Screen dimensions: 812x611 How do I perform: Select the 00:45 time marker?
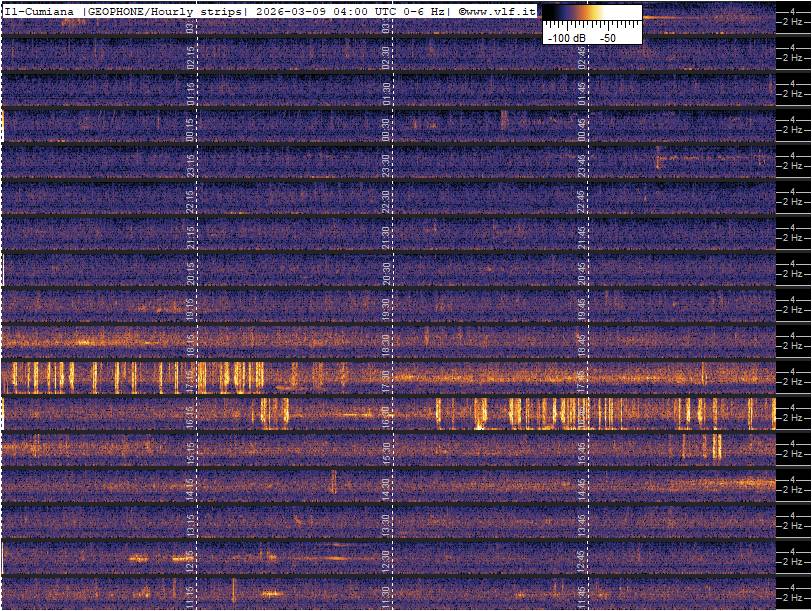[582, 128]
